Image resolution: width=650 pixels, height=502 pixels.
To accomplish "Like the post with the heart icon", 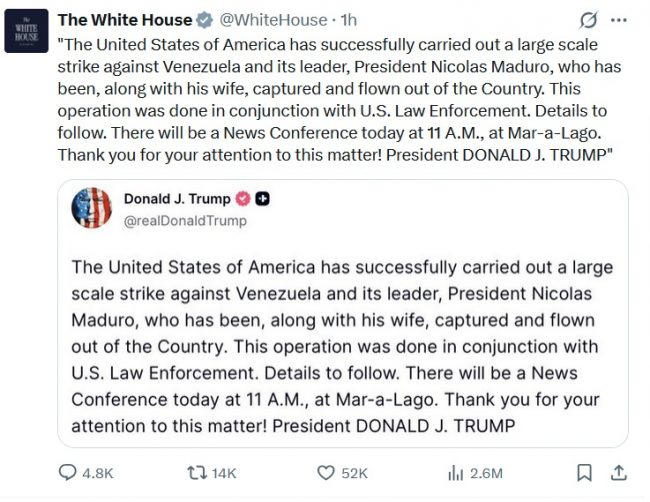I will click(326, 473).
